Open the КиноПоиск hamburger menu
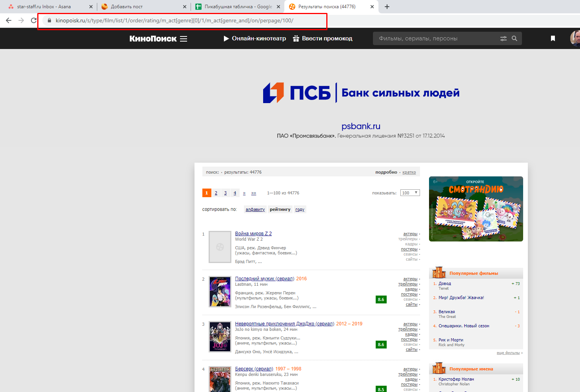 pos(184,38)
